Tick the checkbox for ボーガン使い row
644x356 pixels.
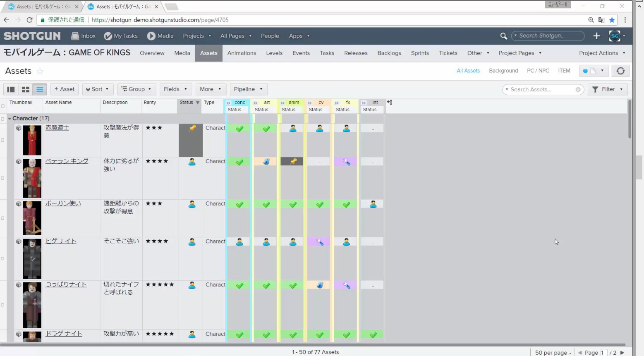(3, 218)
